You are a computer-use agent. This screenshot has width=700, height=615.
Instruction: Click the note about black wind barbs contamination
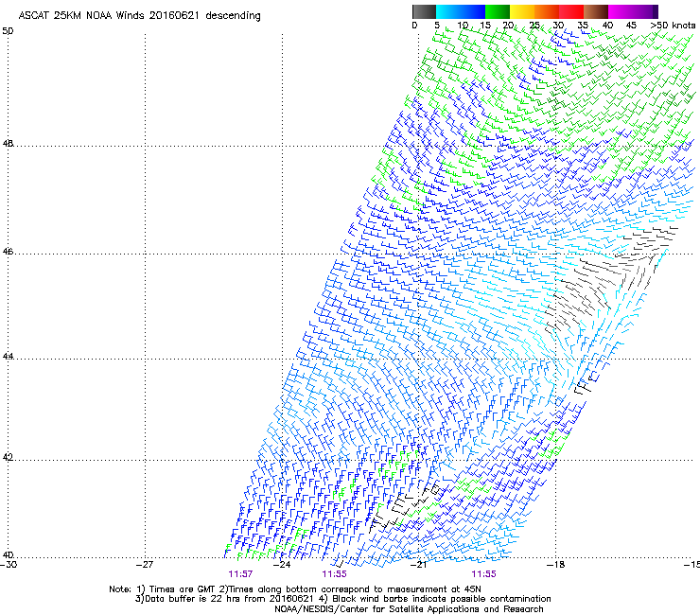pos(435,599)
